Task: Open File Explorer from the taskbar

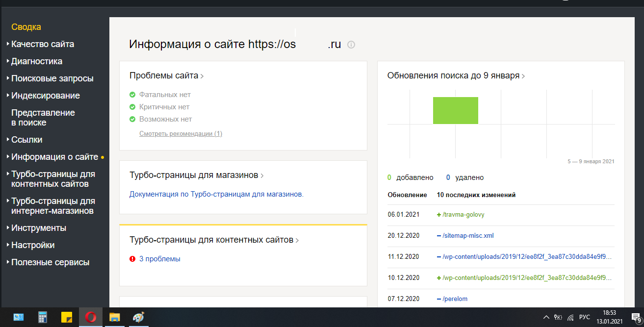Action: pyautogui.click(x=114, y=317)
